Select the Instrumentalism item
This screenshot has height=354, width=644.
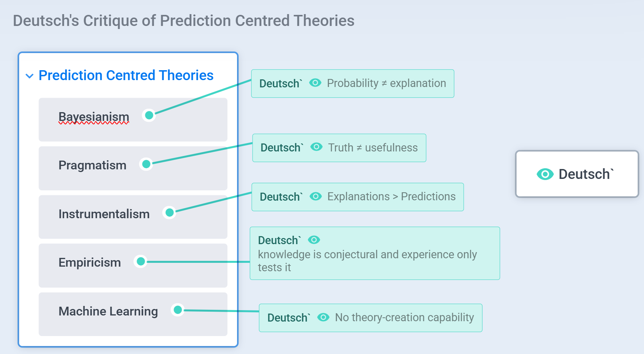coord(104,214)
